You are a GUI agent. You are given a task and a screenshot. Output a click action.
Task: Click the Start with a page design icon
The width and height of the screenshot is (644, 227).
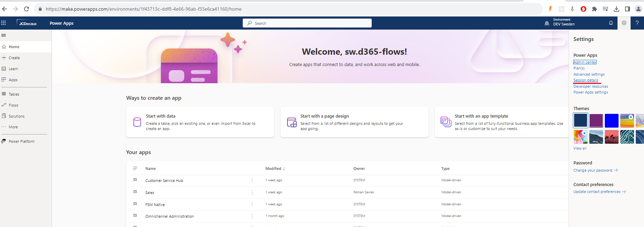pyautogui.click(x=292, y=122)
